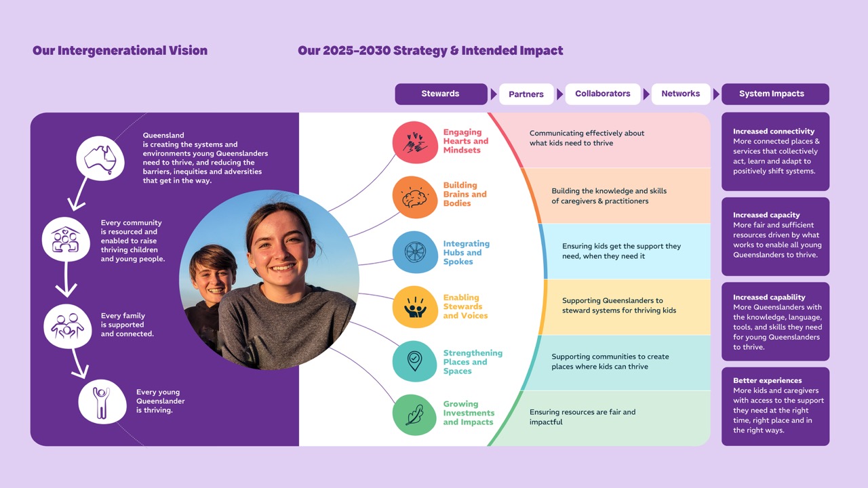Open the Stewards tab
The width and height of the screenshot is (868, 488).
pos(441,94)
